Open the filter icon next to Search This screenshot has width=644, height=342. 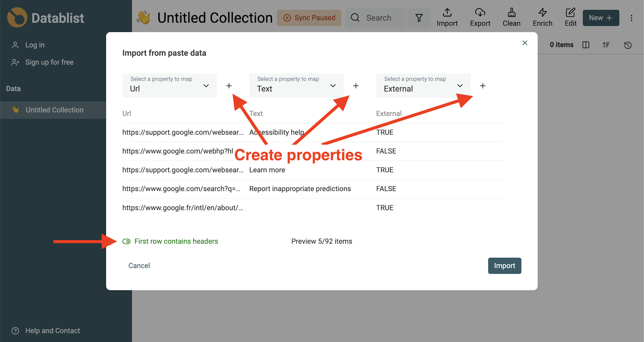(x=419, y=18)
